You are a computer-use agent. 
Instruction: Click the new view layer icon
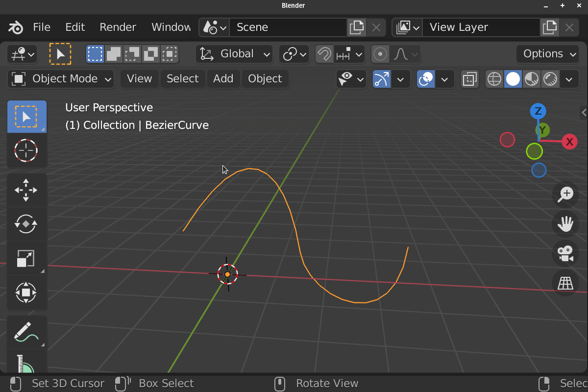pyautogui.click(x=549, y=27)
